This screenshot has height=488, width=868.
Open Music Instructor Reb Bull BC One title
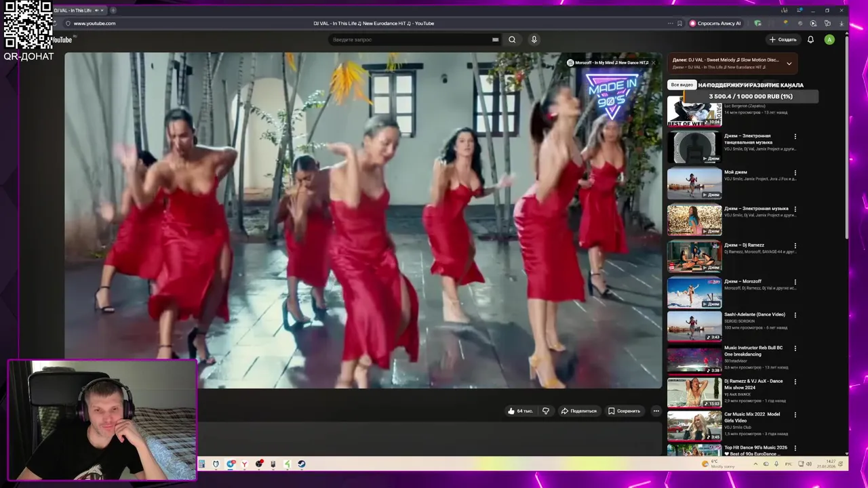point(753,351)
